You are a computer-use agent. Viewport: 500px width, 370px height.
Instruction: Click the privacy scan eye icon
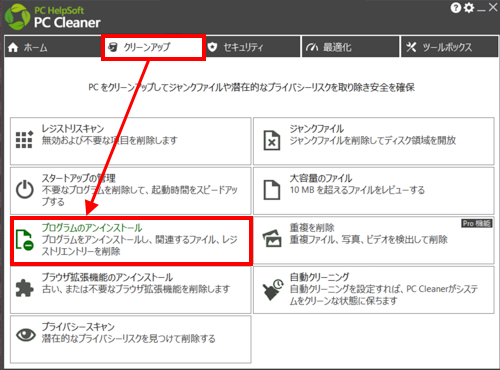tap(26, 335)
